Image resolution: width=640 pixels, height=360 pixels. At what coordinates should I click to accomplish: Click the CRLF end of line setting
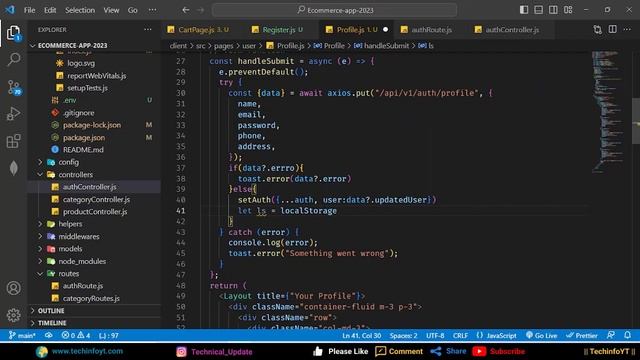pos(460,336)
